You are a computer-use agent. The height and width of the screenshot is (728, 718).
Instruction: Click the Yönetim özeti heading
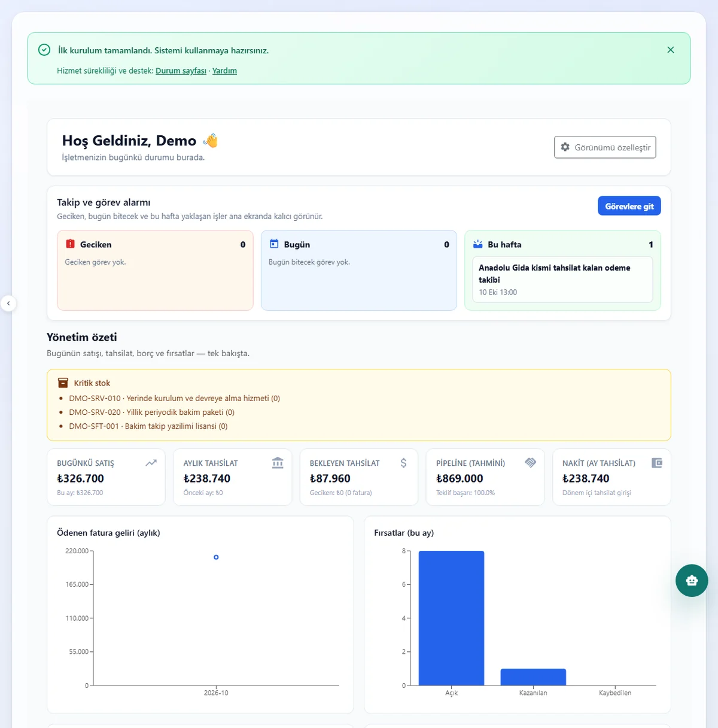pyautogui.click(x=82, y=337)
